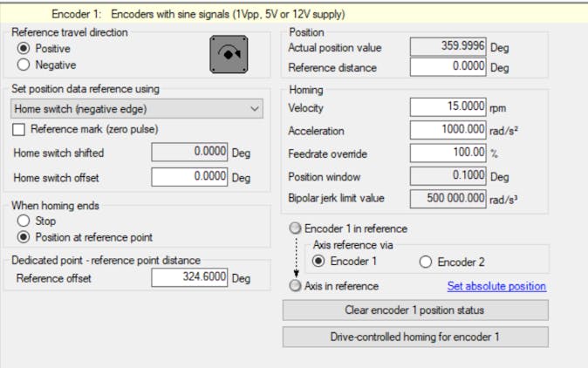Start Drive-controlled homing for encoder 1
Image resolution: width=588 pixels, height=368 pixels.
tap(415, 337)
